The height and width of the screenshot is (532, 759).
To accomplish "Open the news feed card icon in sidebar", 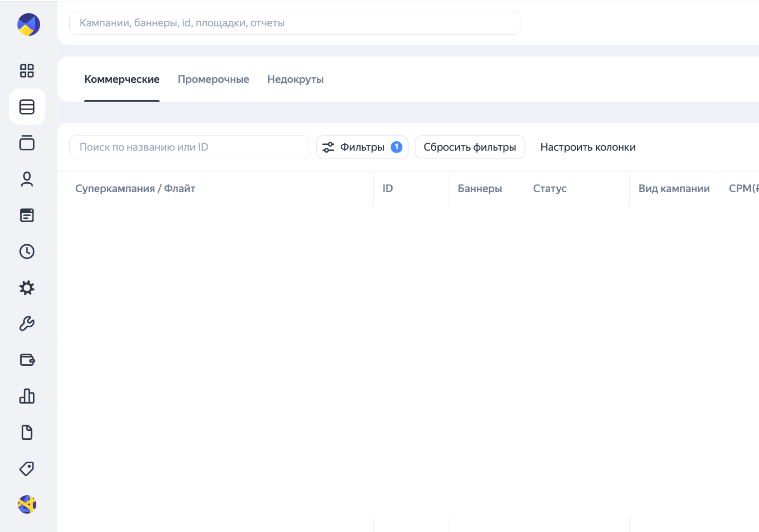I will 27,216.
